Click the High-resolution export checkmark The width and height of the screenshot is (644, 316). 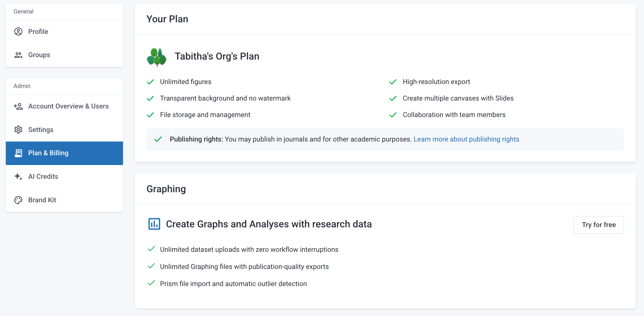[393, 82]
